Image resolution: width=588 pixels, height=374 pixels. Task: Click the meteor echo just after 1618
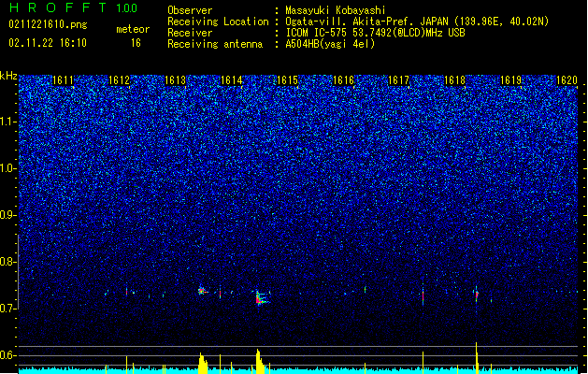point(477,295)
